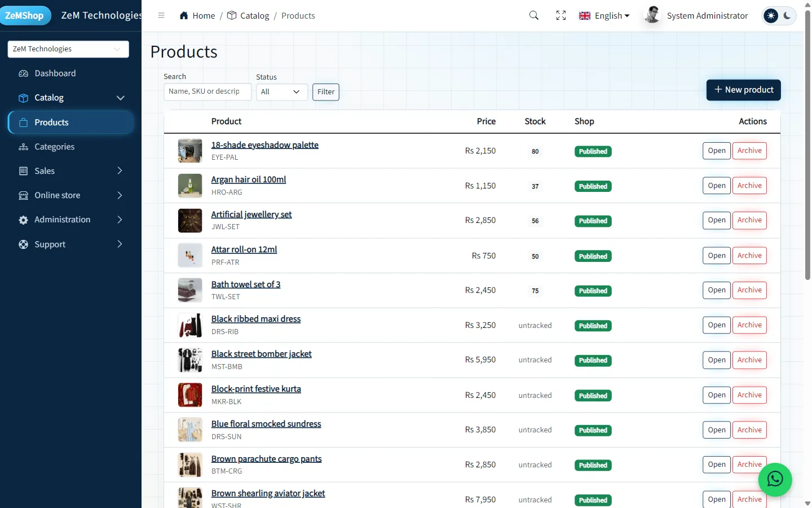
Task: Click the Block-print festive kurta thumbnail
Action: click(x=190, y=395)
